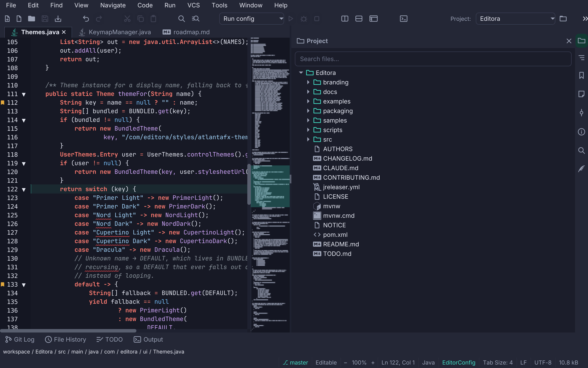Viewport: 588px width, 368px height.
Task: Open the Info sidebar icon
Action: pos(582,132)
